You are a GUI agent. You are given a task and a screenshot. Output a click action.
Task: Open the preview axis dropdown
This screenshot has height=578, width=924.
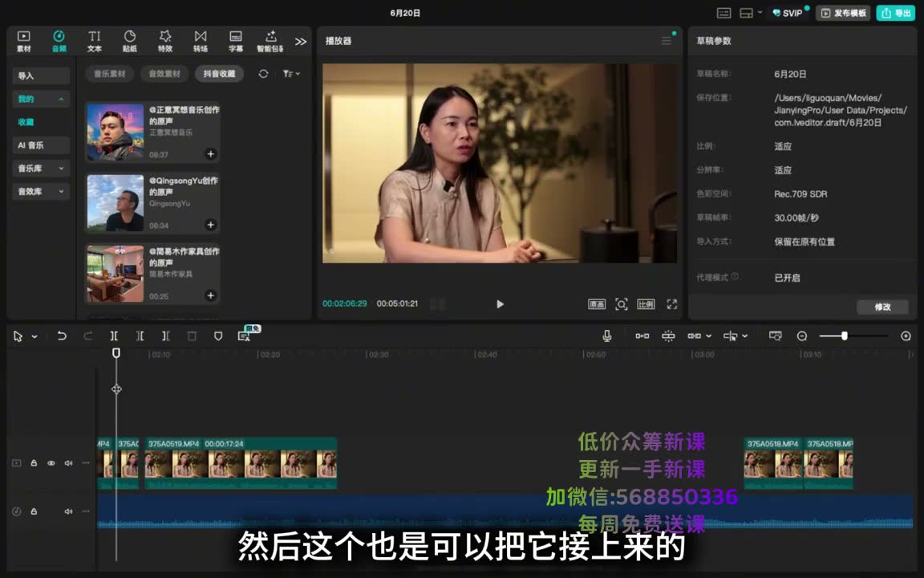[745, 336]
